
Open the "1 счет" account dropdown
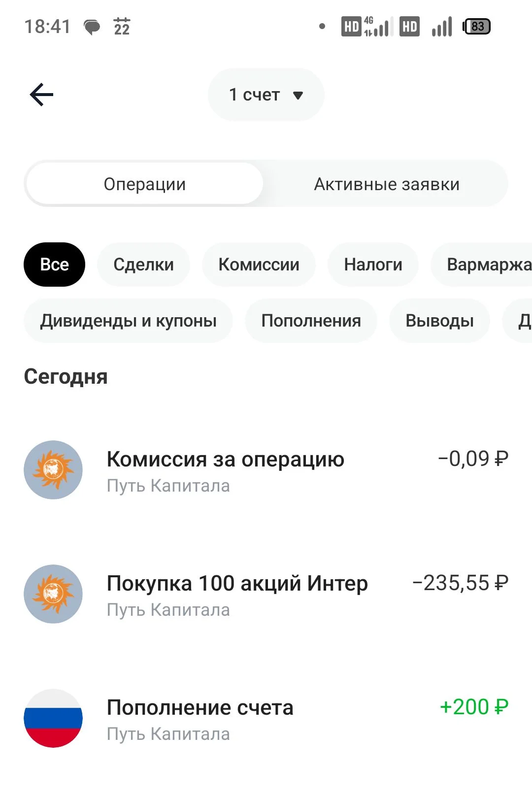coord(266,95)
